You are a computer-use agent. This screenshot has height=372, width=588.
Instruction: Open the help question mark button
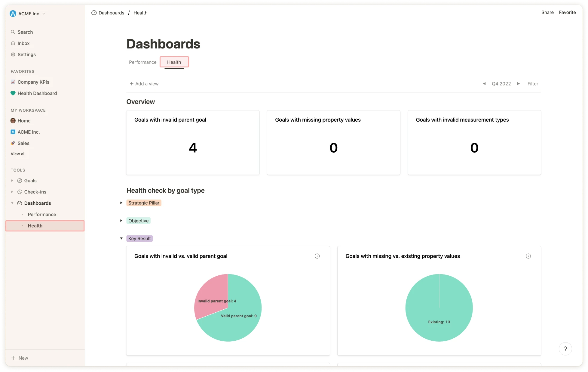(x=565, y=349)
